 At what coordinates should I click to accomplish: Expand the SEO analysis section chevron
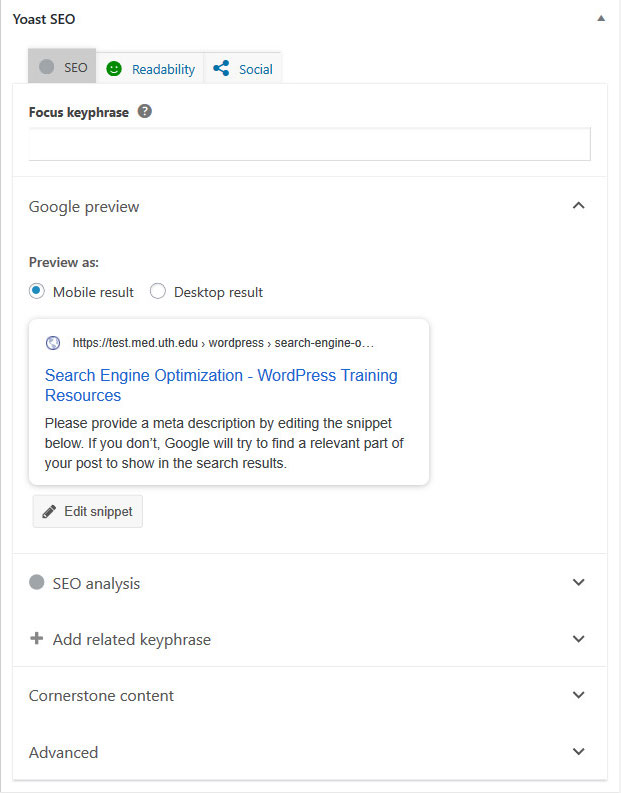579,582
